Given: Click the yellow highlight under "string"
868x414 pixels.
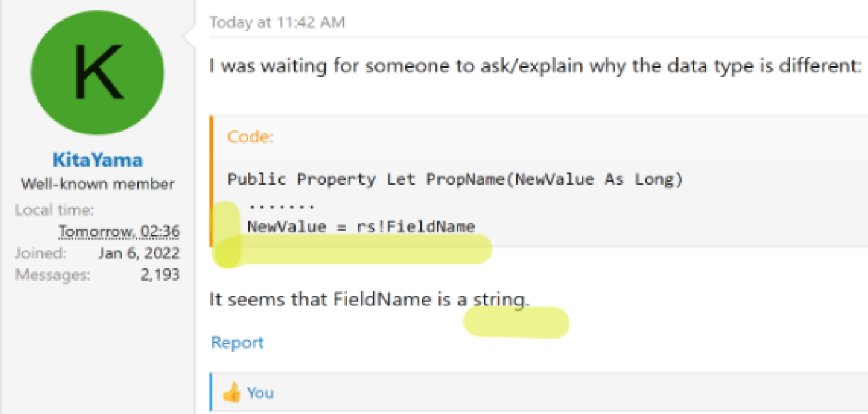Looking at the screenshot, I should (516, 322).
